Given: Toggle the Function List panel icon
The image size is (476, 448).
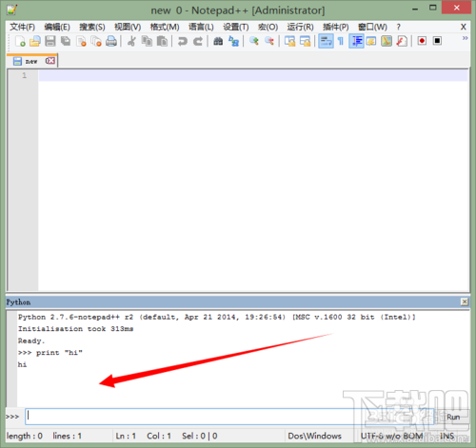Looking at the screenshot, I should 402,41.
